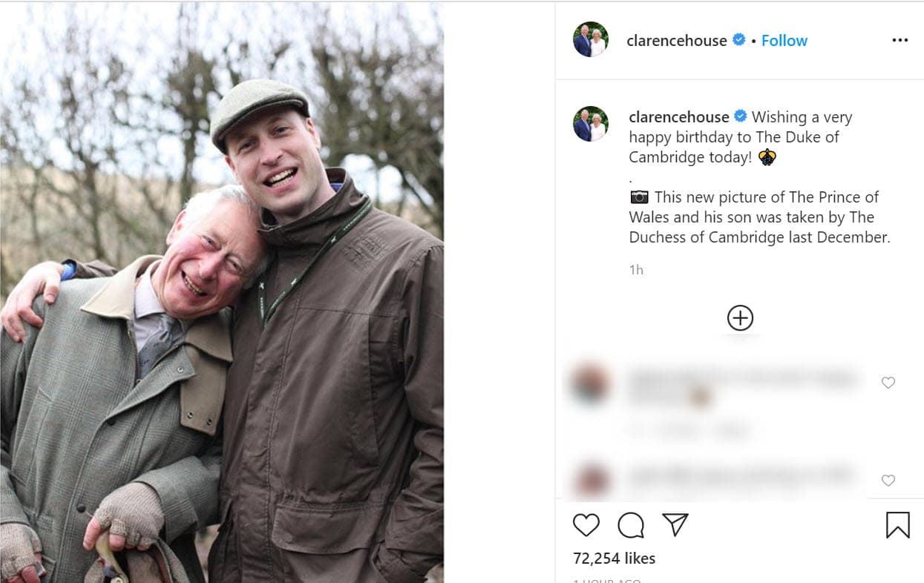Open comments via the speech bubble icon

point(630,526)
